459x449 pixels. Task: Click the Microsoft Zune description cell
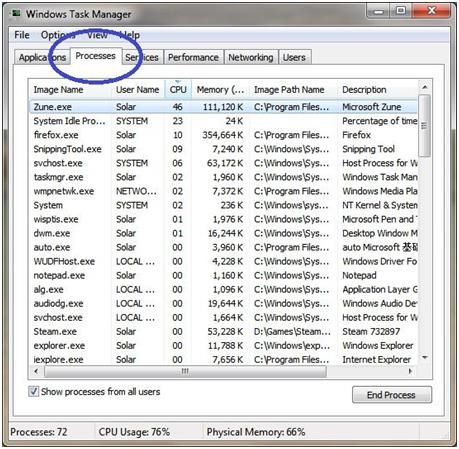click(x=372, y=107)
